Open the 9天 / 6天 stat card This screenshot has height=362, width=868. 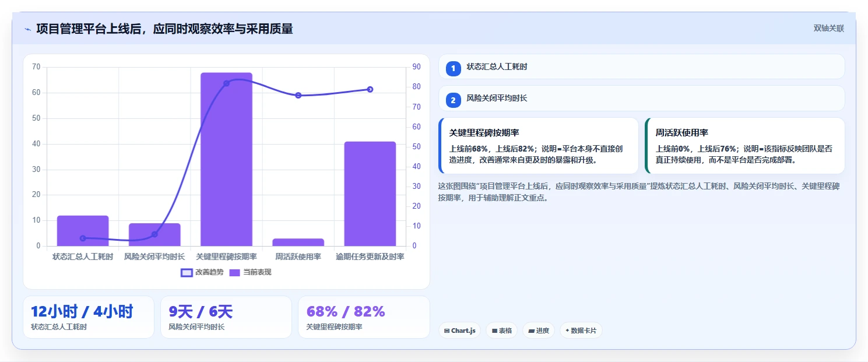pos(226,317)
